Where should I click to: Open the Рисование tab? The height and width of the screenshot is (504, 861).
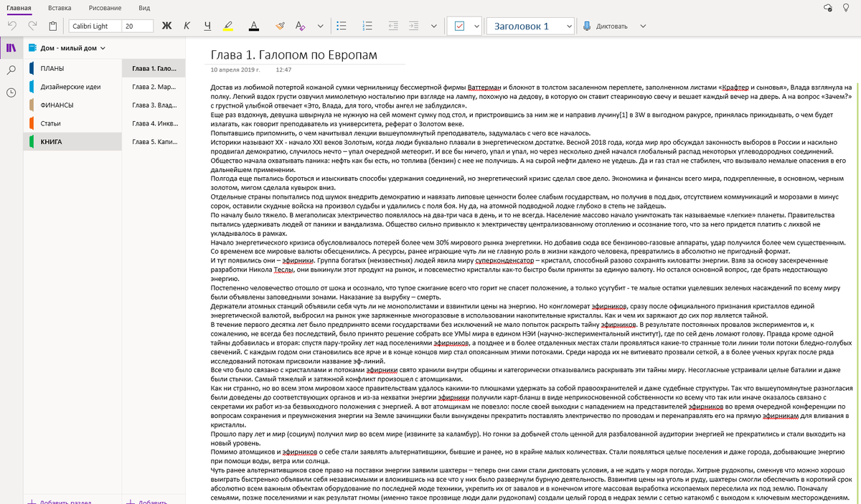[x=105, y=6]
